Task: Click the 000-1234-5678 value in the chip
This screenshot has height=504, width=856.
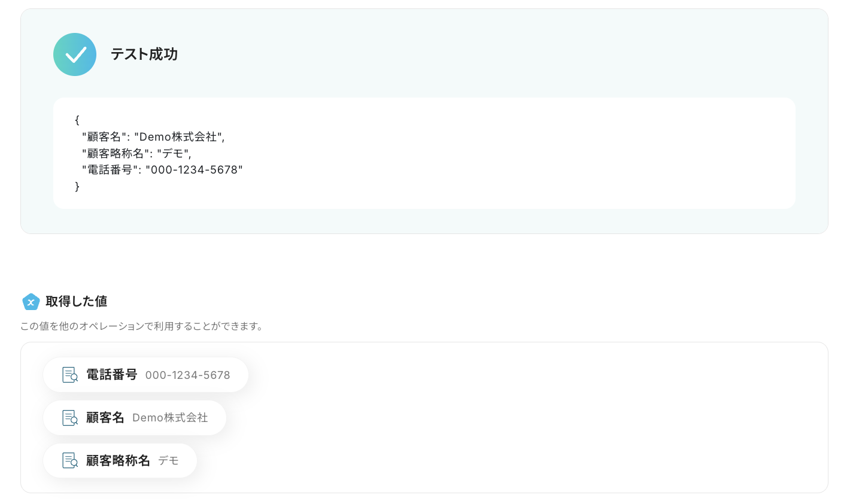Action: [187, 375]
